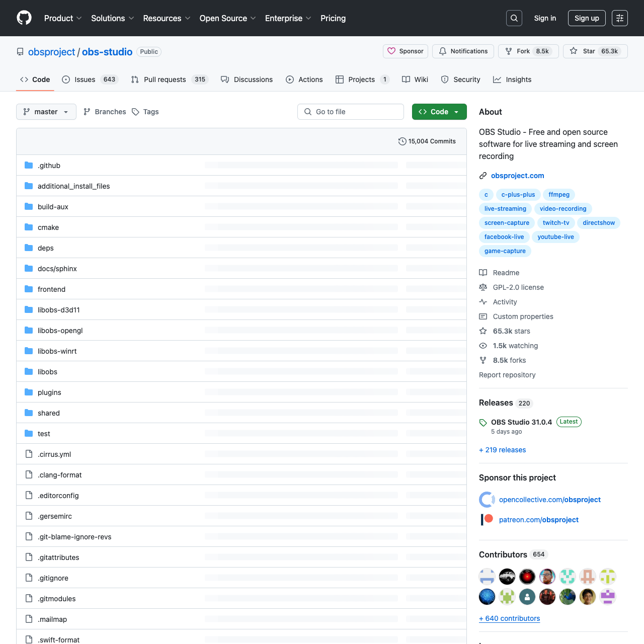Screen dimensions: 644x644
Task: Click the + 640 contributors link
Action: [510, 618]
